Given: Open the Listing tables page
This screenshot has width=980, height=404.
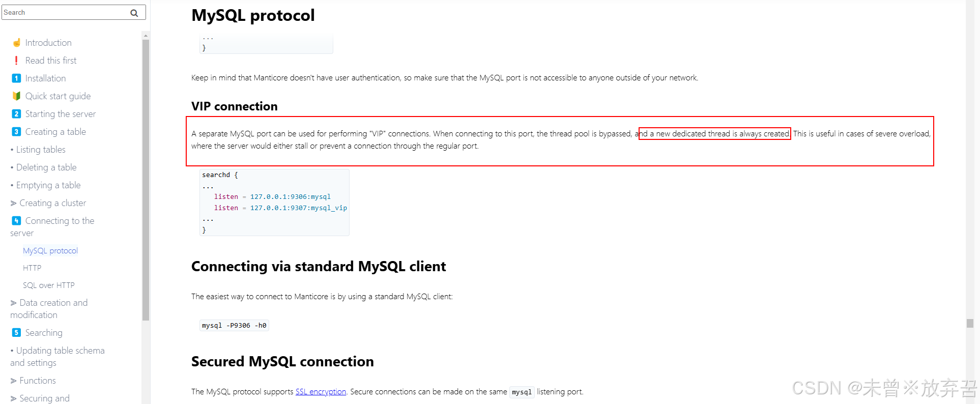Looking at the screenshot, I should click(41, 150).
